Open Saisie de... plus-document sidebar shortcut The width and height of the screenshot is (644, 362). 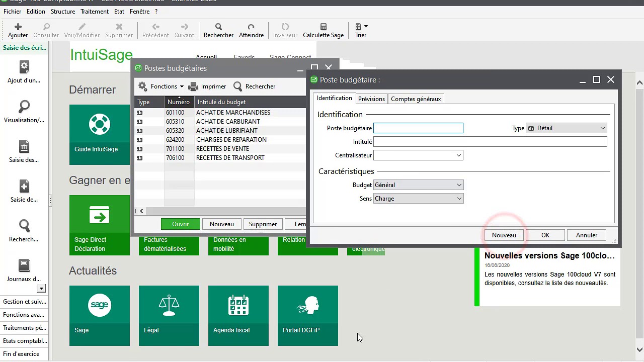tap(24, 191)
